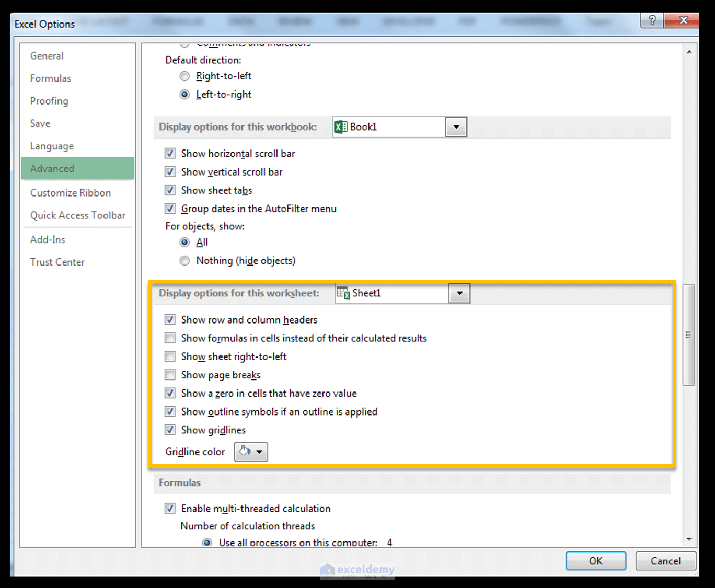Screen dimensions: 715x588
Task: Toggle the Show sheet tabs checkbox
Action: coord(170,190)
